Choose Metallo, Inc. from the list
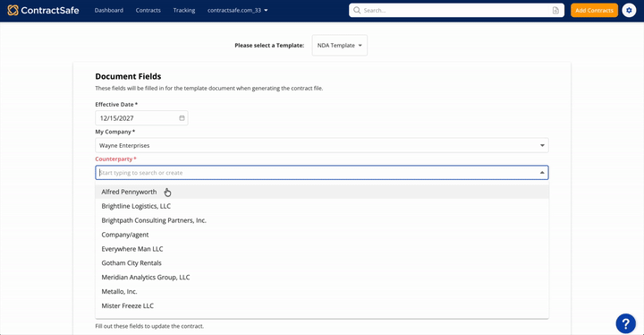644x335 pixels. pyautogui.click(x=322, y=291)
